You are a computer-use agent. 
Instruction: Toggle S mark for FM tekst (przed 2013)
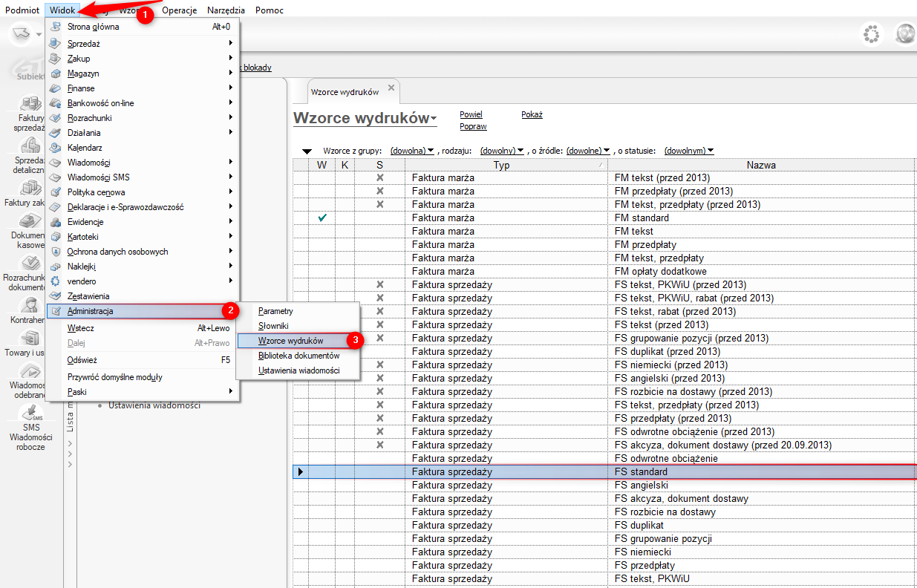(x=379, y=178)
